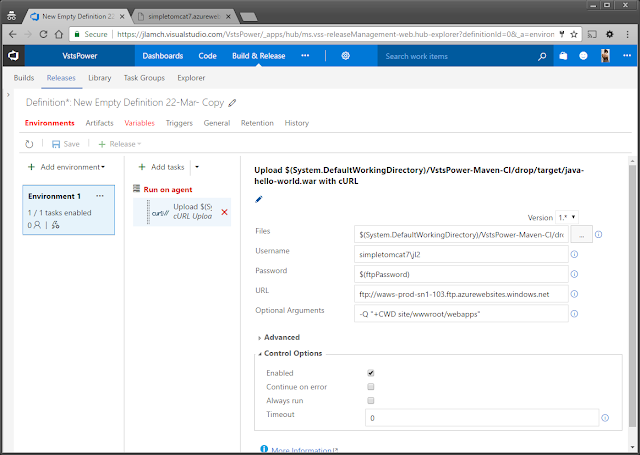Open the General tab
This screenshot has width=640, height=455.
(x=217, y=123)
